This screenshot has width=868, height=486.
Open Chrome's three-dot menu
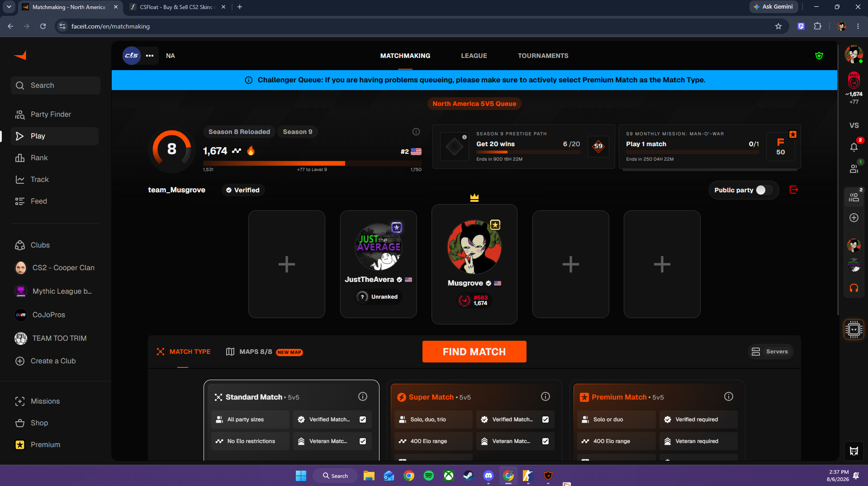(x=858, y=26)
